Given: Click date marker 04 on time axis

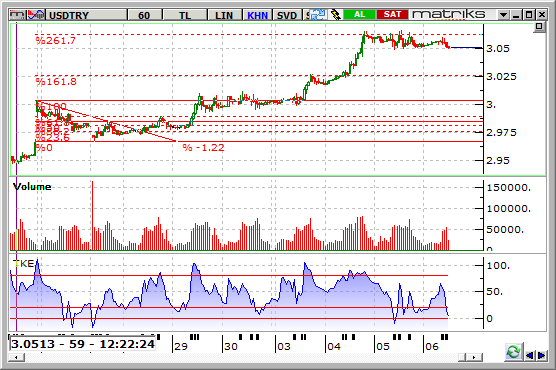Looking at the screenshot, I should 334,347.
